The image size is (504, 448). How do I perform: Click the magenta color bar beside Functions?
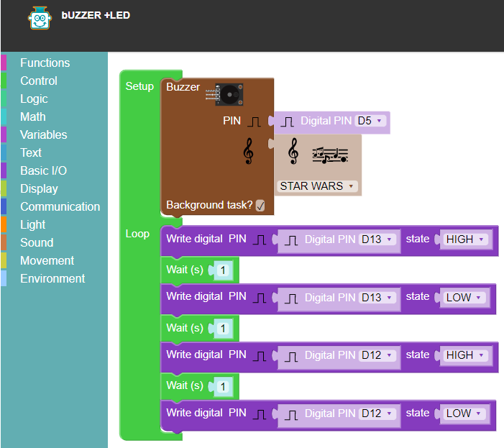tap(4, 63)
